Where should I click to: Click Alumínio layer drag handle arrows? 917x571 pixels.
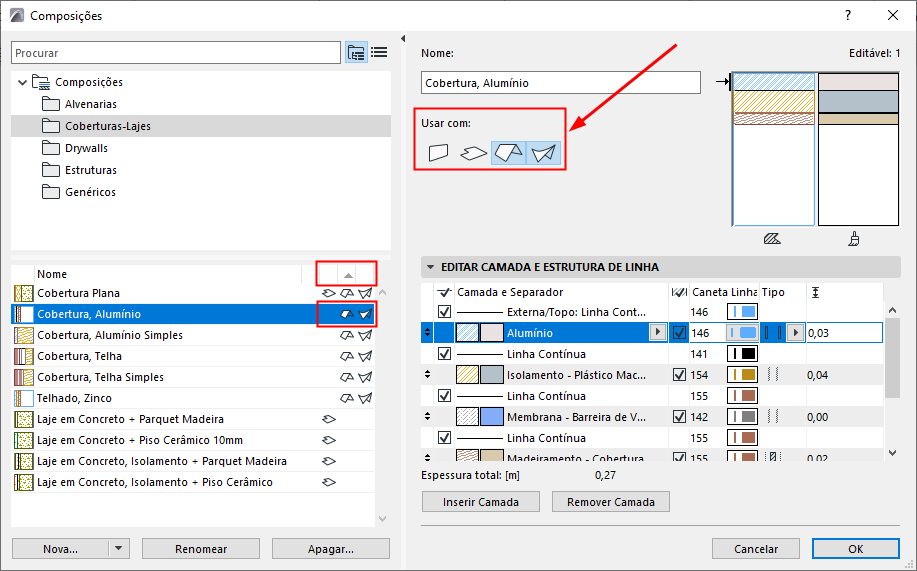[x=428, y=333]
